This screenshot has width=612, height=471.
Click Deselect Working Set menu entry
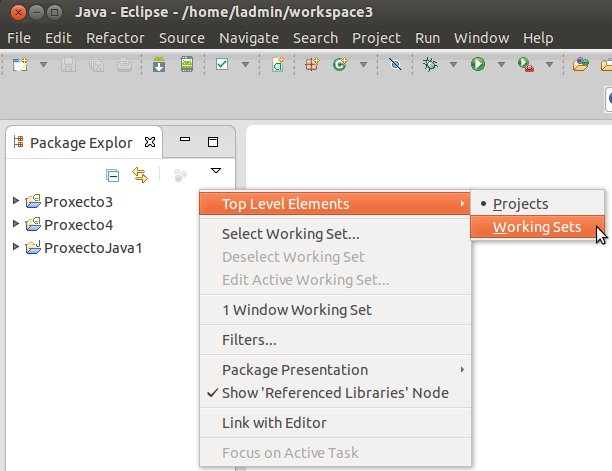(335, 257)
